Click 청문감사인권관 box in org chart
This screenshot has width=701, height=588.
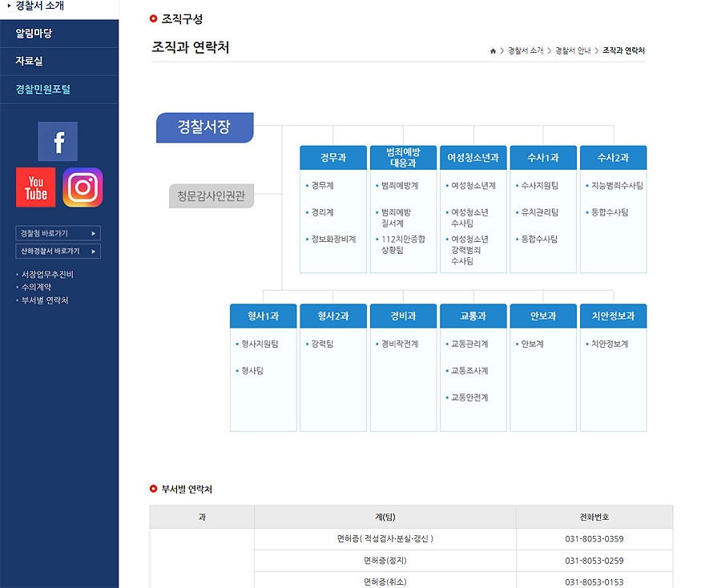pyautogui.click(x=212, y=195)
